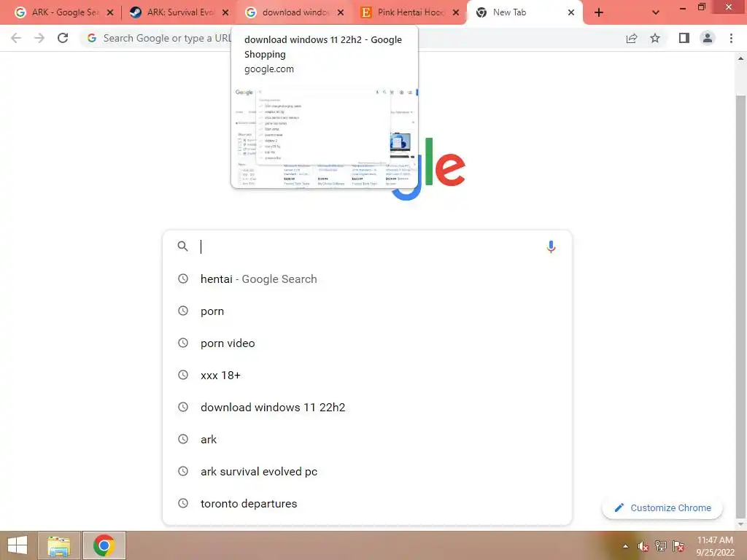The width and height of the screenshot is (747, 560).
Task: Click history clock icon beside 'ark'
Action: (183, 439)
